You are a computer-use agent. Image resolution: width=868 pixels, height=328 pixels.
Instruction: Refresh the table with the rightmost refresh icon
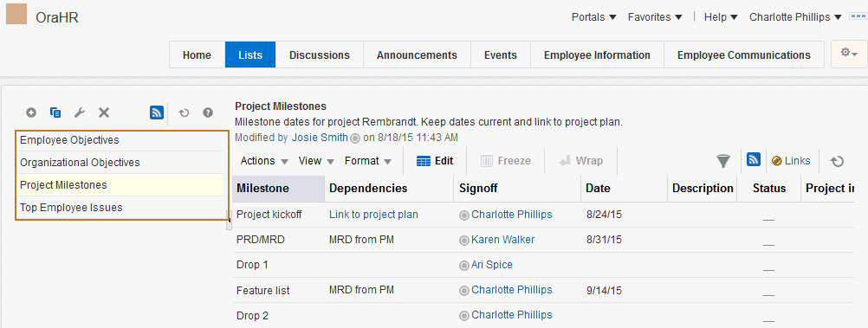[x=837, y=161]
